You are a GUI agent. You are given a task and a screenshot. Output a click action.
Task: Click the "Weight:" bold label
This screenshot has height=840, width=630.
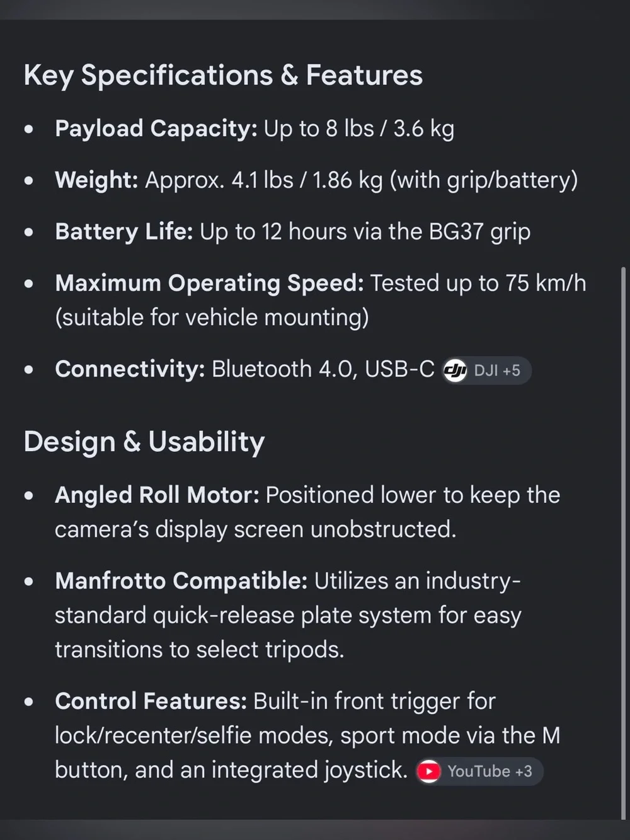coord(96,180)
